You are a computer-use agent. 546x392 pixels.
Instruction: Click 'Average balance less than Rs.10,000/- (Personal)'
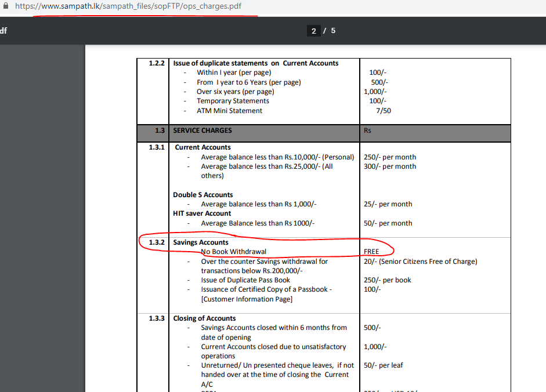coord(277,157)
